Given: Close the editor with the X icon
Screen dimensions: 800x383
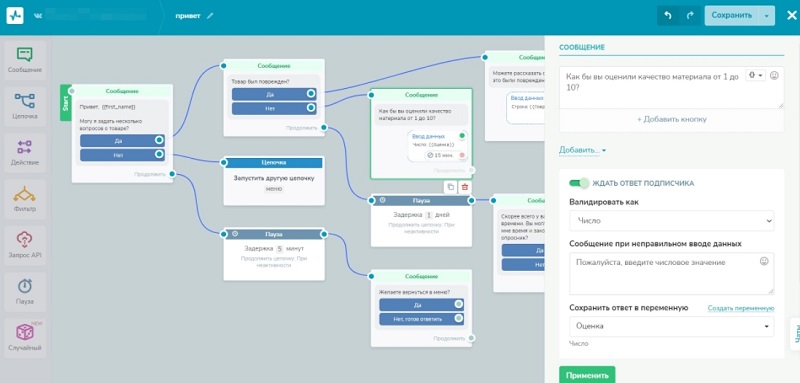Looking at the screenshot, I should pyautogui.click(x=791, y=15).
